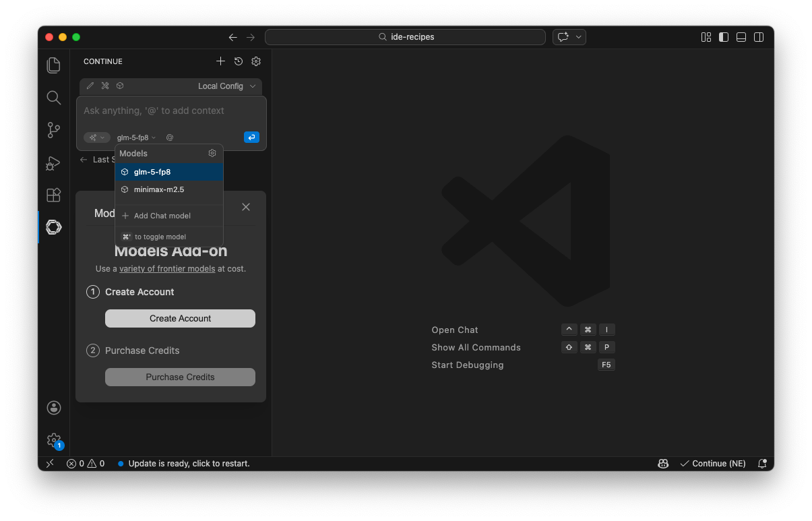
Task: Open the Extensions view
Action: (53, 195)
